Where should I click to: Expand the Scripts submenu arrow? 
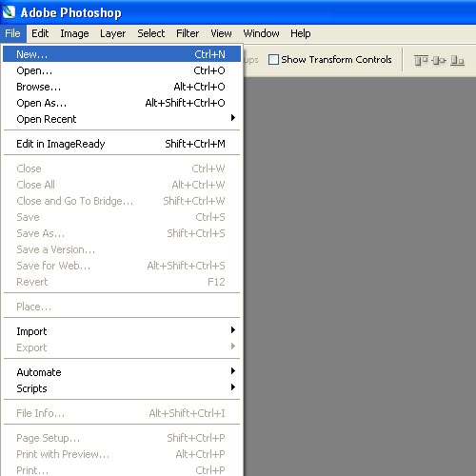point(233,387)
